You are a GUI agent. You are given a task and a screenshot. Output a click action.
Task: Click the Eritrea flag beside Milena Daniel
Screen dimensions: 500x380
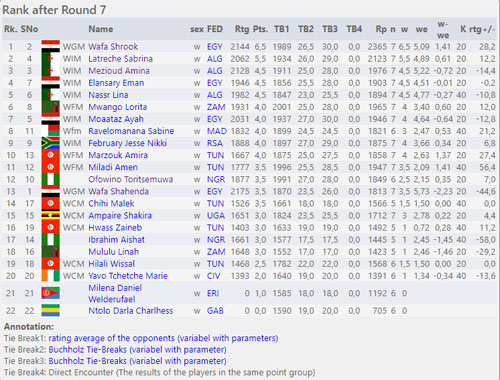(x=51, y=293)
